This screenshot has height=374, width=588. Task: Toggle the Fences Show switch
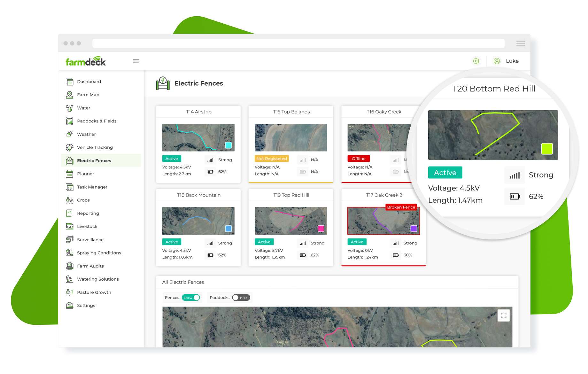[191, 297]
